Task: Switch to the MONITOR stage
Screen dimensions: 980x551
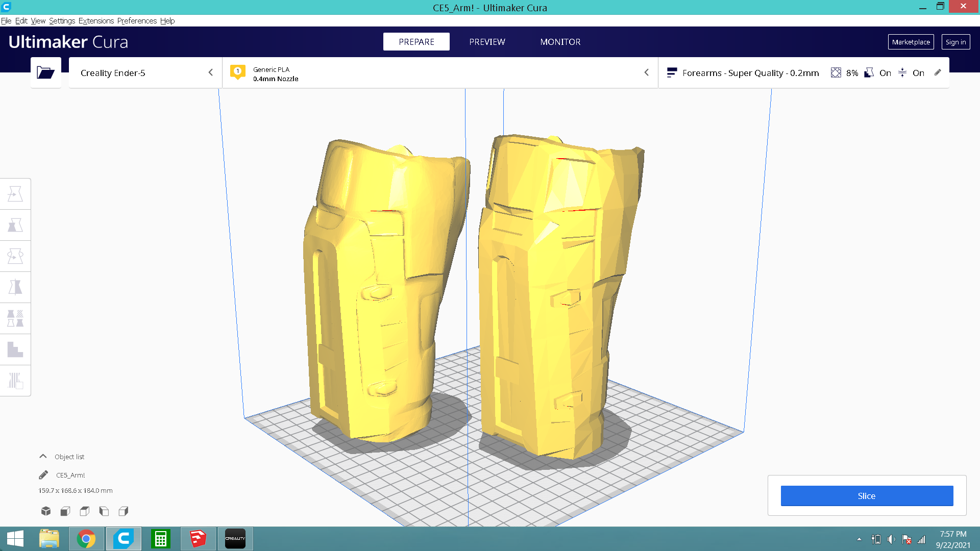Action: click(x=560, y=42)
